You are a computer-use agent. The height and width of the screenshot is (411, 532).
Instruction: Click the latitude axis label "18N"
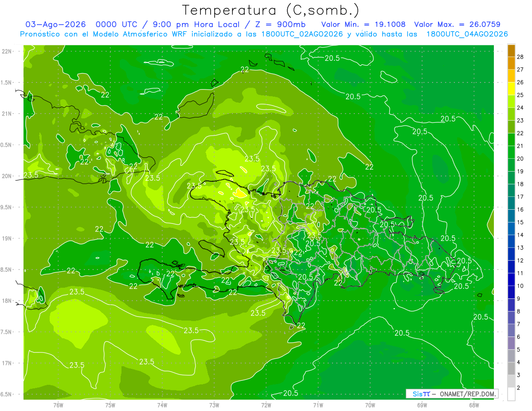pos(7,301)
